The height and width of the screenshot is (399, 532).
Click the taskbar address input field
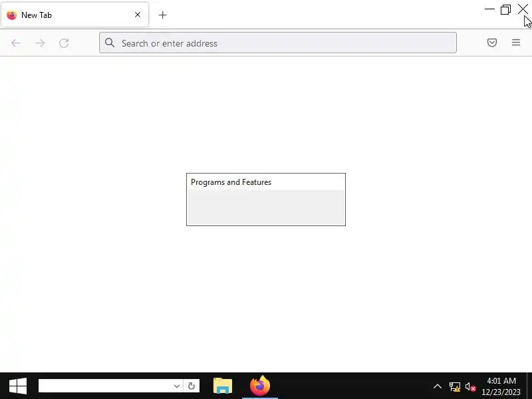(105, 386)
